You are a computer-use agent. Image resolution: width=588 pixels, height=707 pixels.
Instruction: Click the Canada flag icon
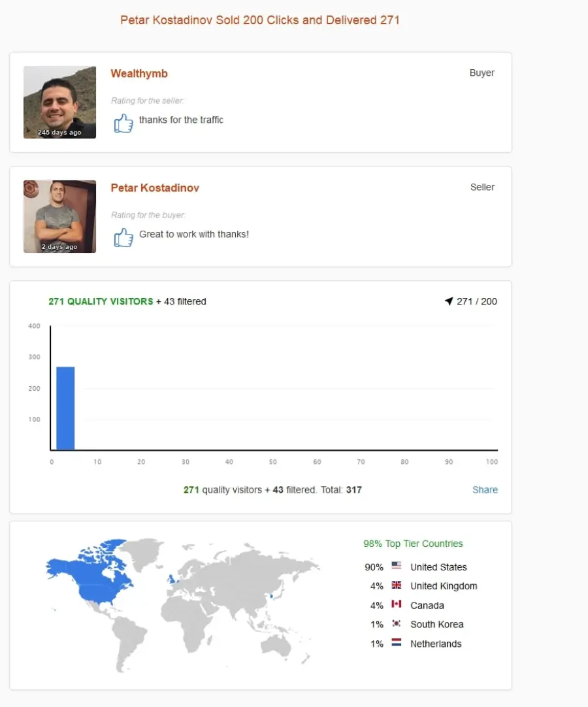pos(397,604)
